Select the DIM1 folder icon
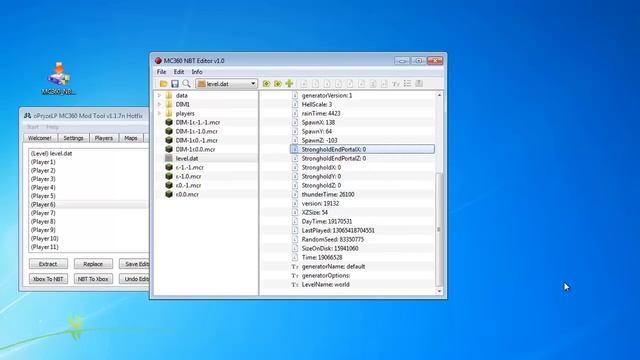Image resolution: width=640 pixels, height=360 pixels. [169, 104]
